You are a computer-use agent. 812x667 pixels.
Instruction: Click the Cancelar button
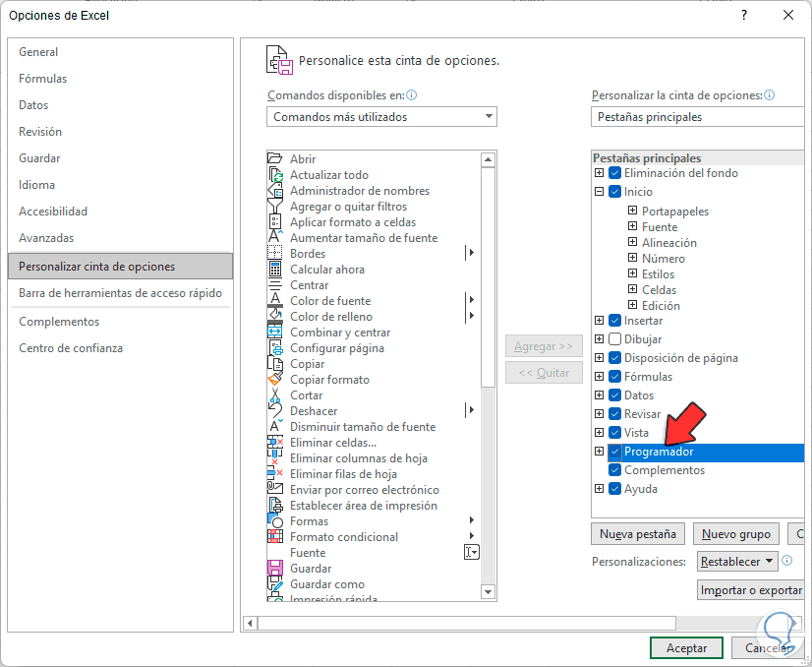pyautogui.click(x=769, y=648)
